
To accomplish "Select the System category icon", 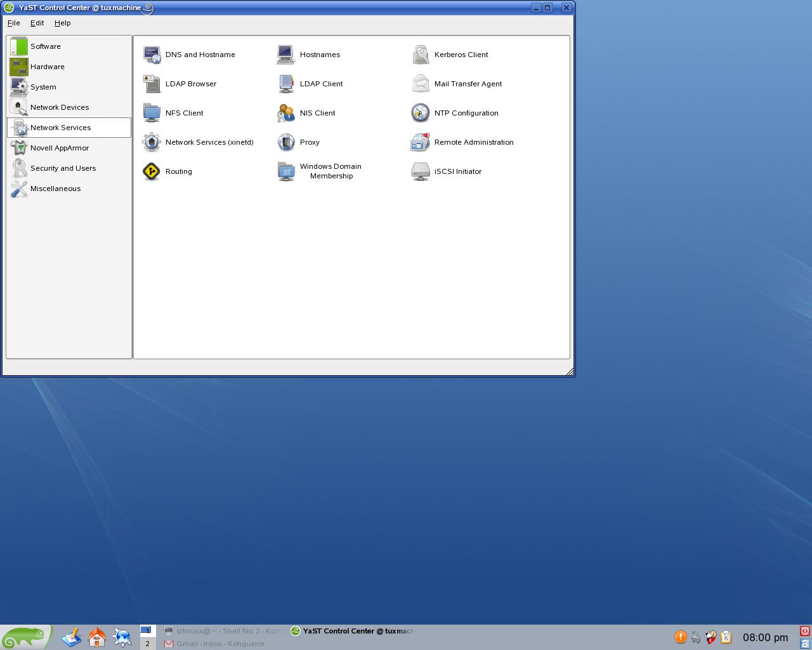I will pos(19,87).
